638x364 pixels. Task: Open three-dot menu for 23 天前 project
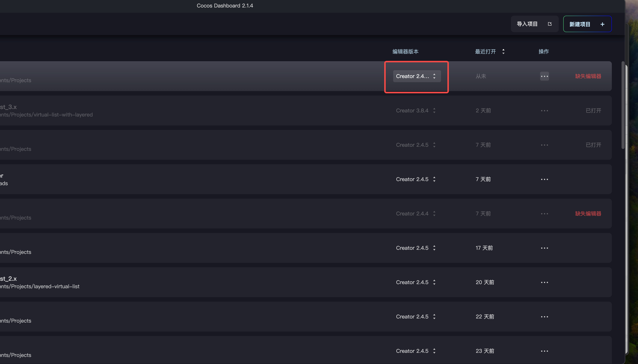(x=544, y=351)
